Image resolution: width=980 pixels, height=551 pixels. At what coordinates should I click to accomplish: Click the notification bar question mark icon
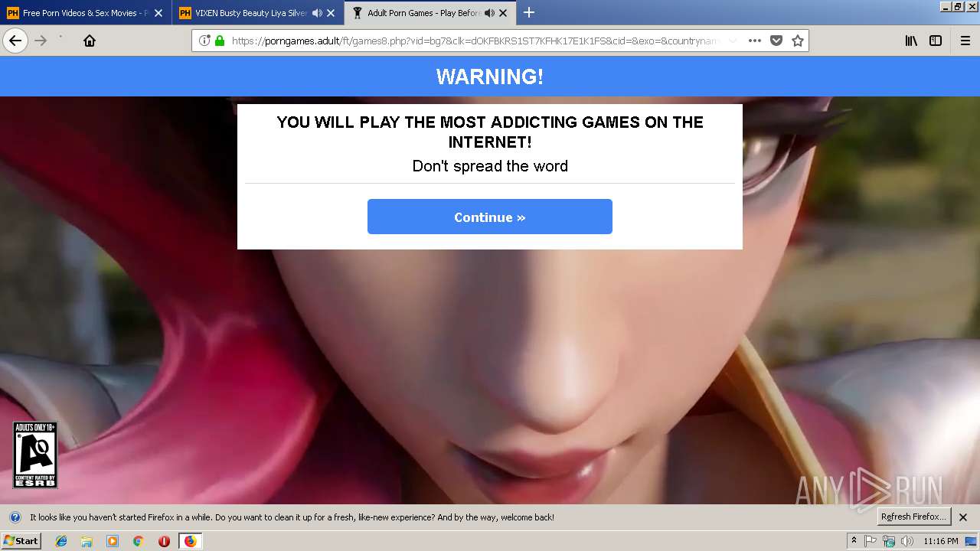(x=15, y=517)
